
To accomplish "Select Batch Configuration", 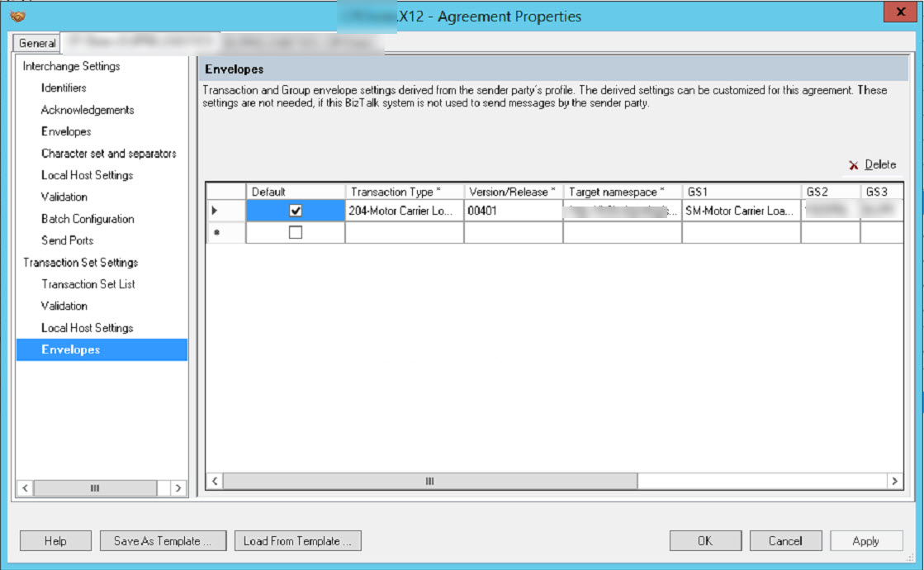I will tap(88, 219).
